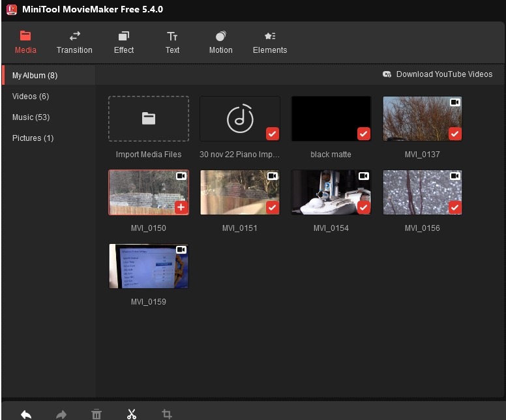Click the MVI_0151 file name
This screenshot has height=420, width=506.
point(240,228)
